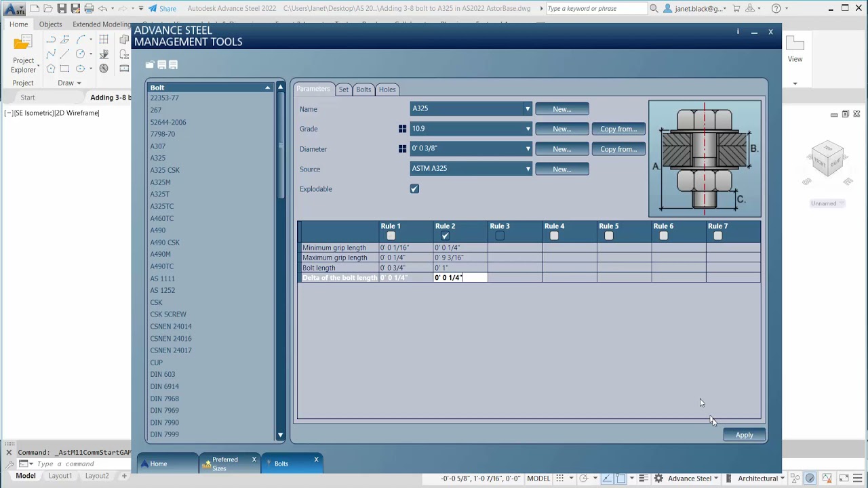Enable the Rule 5 checkbox
Screen dimensions: 868x488
[609, 236]
